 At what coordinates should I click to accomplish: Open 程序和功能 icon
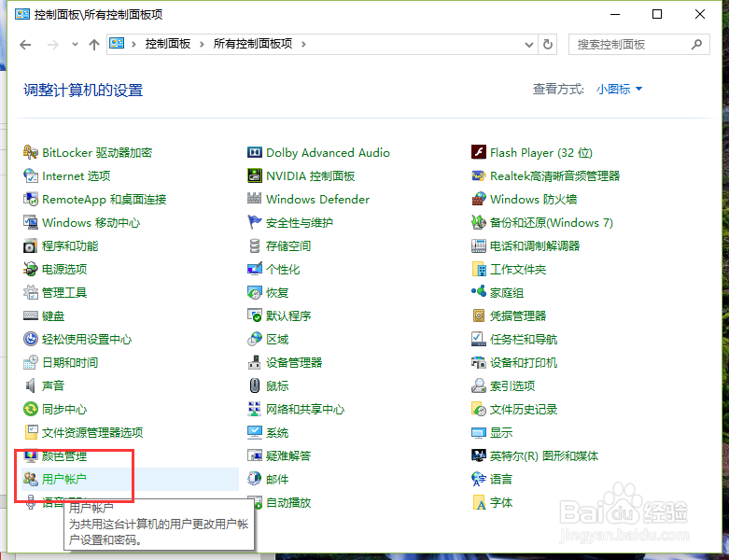pyautogui.click(x=30, y=245)
